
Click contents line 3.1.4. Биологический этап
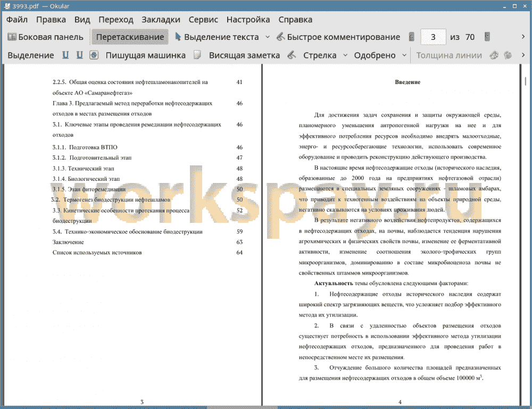tap(86, 179)
